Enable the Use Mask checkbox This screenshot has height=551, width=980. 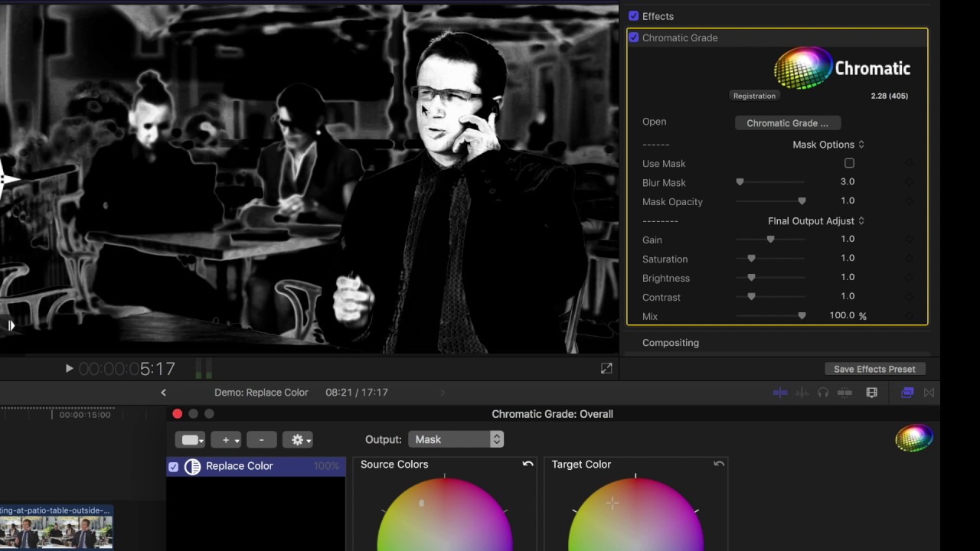(849, 163)
